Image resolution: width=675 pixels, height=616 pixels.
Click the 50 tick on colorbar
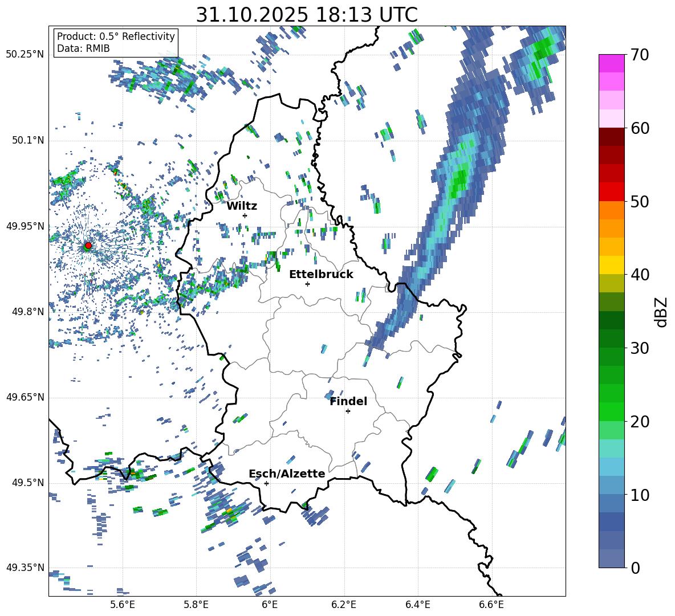tap(640, 202)
